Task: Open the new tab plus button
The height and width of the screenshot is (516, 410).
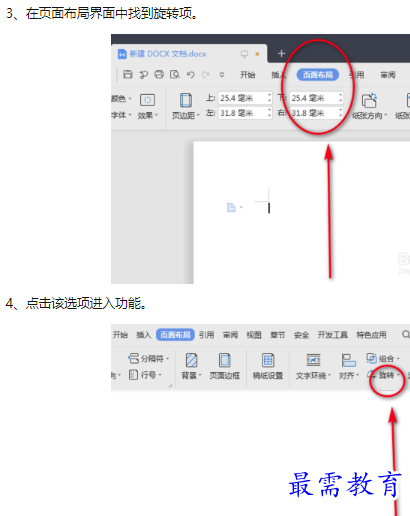Action: (x=281, y=53)
